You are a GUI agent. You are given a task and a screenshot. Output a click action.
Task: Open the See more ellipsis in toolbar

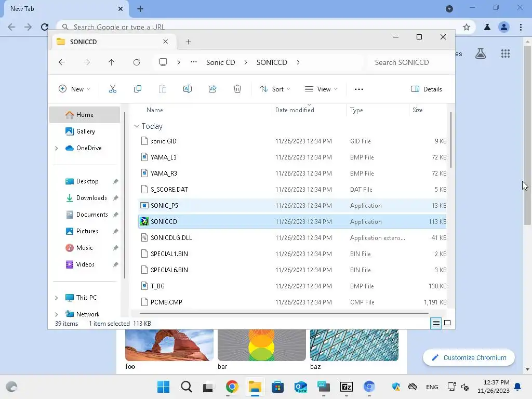coord(358,89)
